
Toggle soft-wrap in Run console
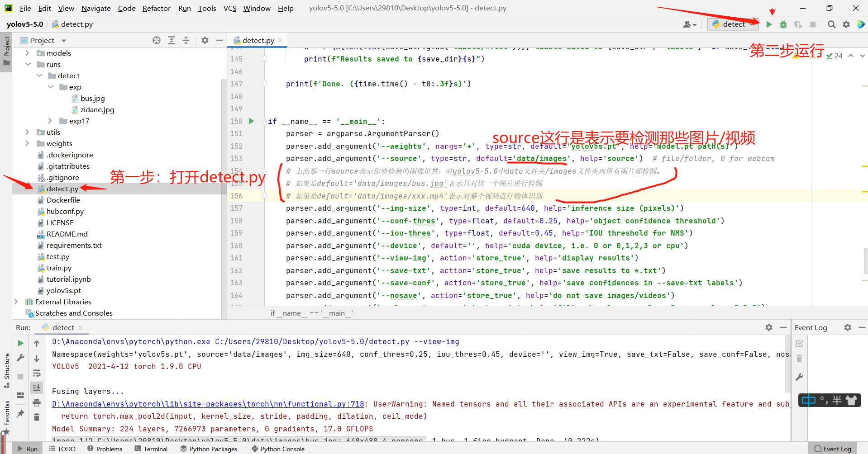(x=37, y=374)
